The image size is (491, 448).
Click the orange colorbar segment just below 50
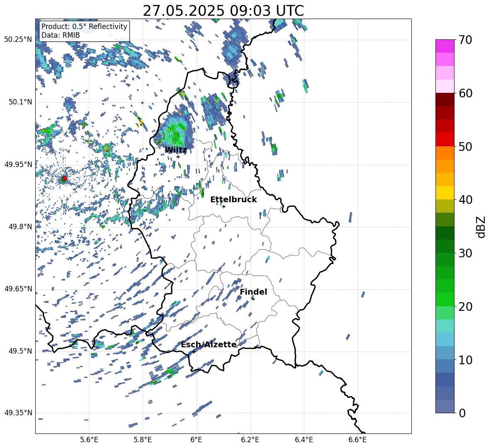(445, 153)
